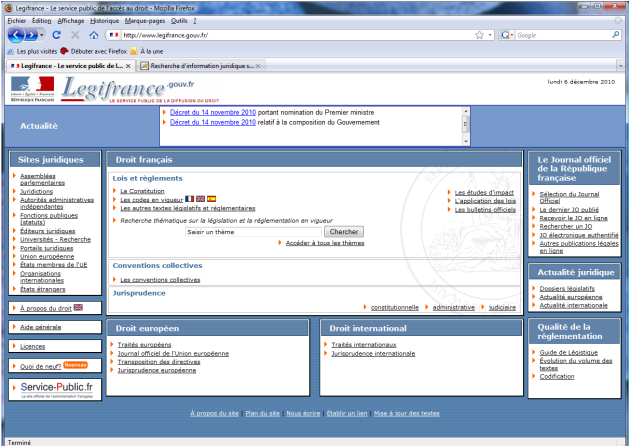Click the Stop loading X icon
The height and width of the screenshot is (447, 630).
click(75, 35)
